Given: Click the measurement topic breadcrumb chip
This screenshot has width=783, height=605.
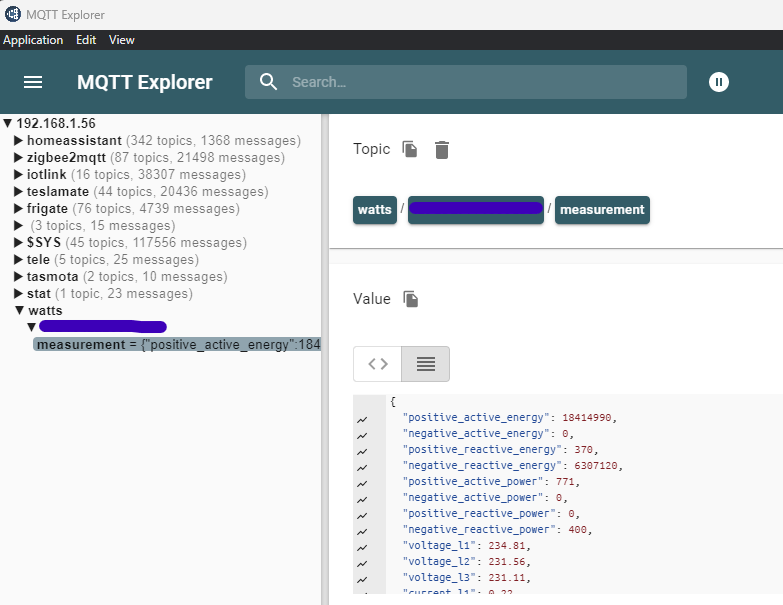Looking at the screenshot, I should pos(602,210).
